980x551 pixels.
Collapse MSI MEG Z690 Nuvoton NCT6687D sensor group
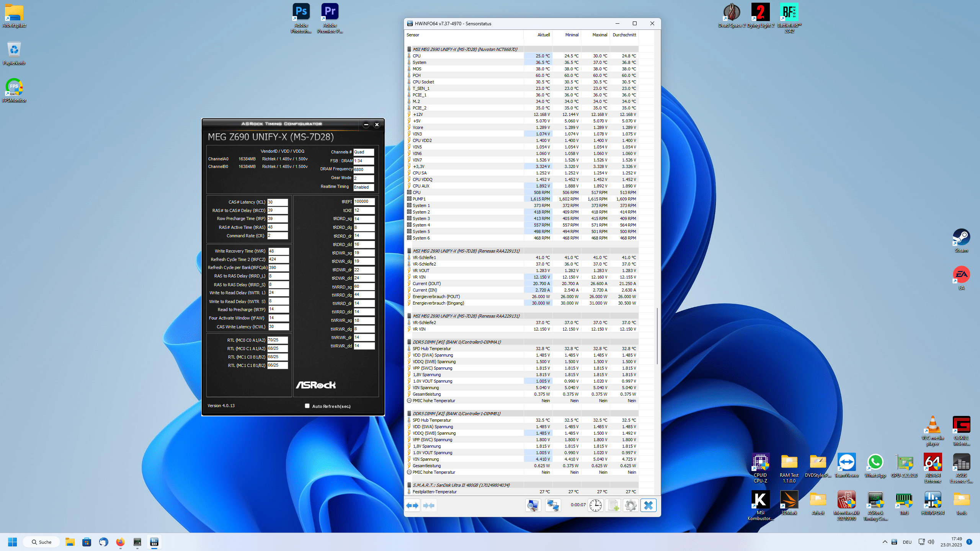tap(409, 49)
